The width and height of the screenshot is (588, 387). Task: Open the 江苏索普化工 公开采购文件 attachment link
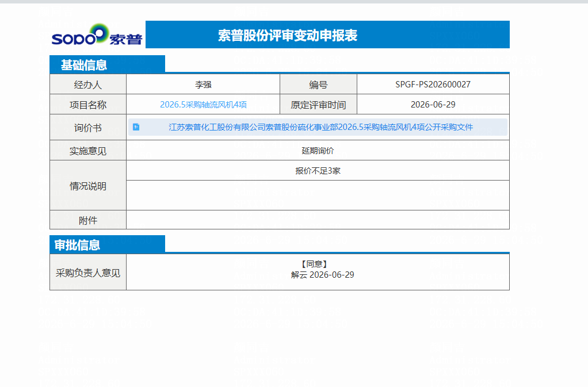[x=320, y=127]
